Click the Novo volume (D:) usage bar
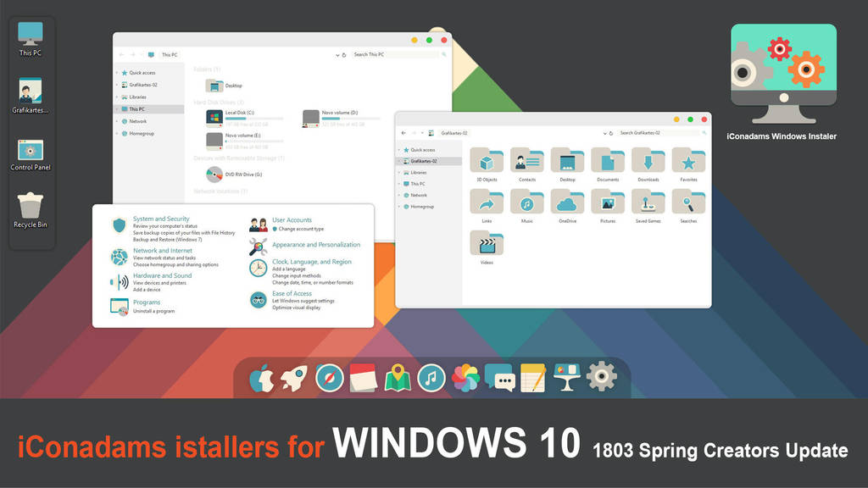The image size is (868, 488). pyautogui.click(x=351, y=119)
